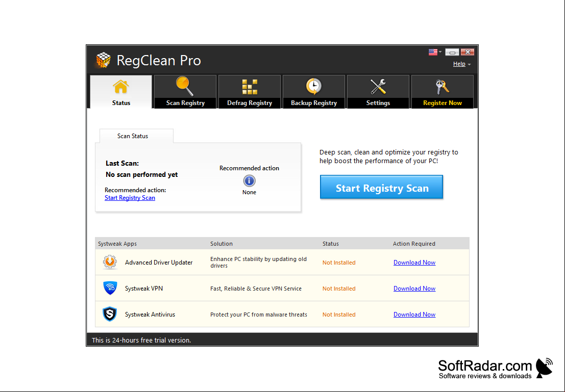Select the Scan Status panel tab

tap(136, 136)
